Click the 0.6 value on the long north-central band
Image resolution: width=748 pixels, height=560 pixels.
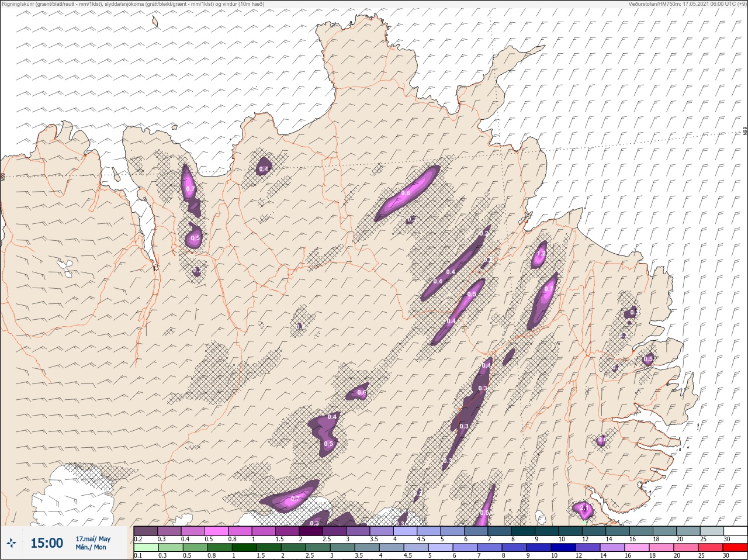click(406, 193)
